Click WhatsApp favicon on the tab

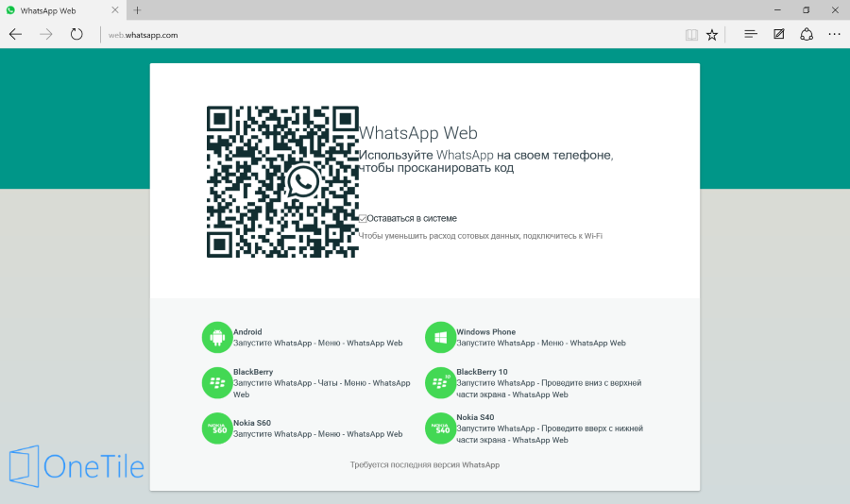[x=10, y=10]
